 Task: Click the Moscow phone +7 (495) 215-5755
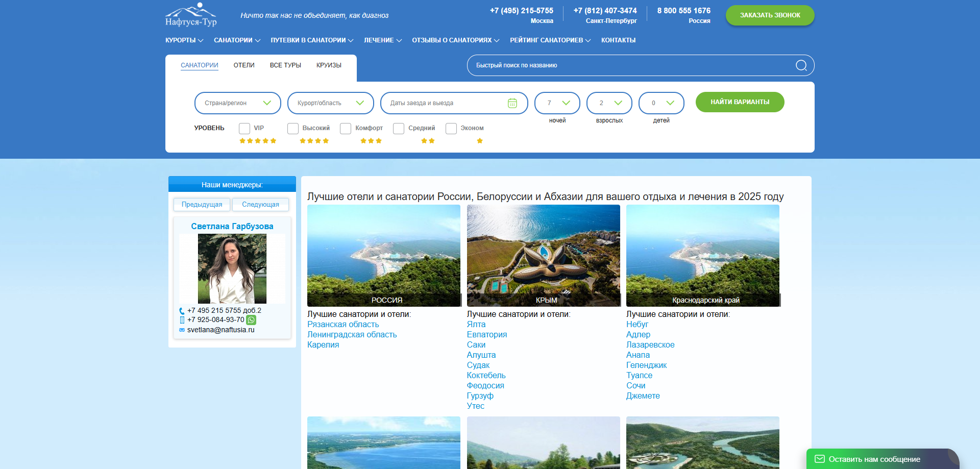click(522, 11)
